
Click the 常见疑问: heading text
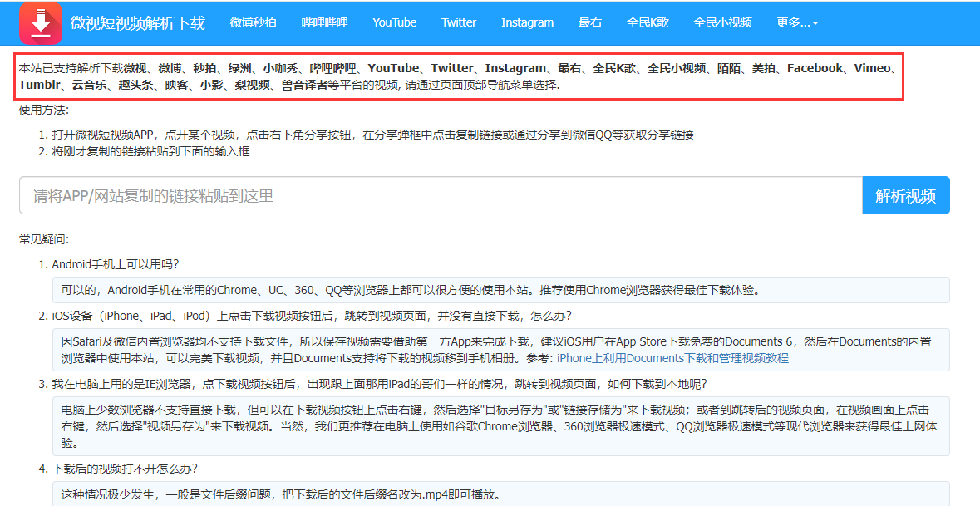[x=44, y=239]
